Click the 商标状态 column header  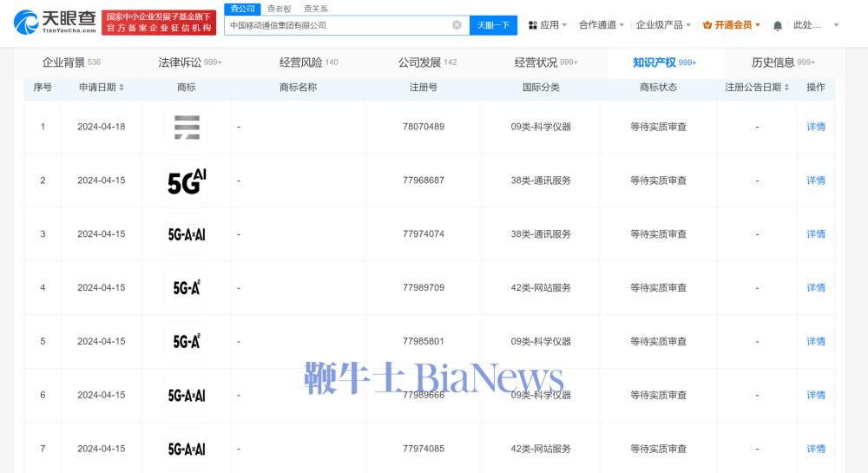(658, 88)
